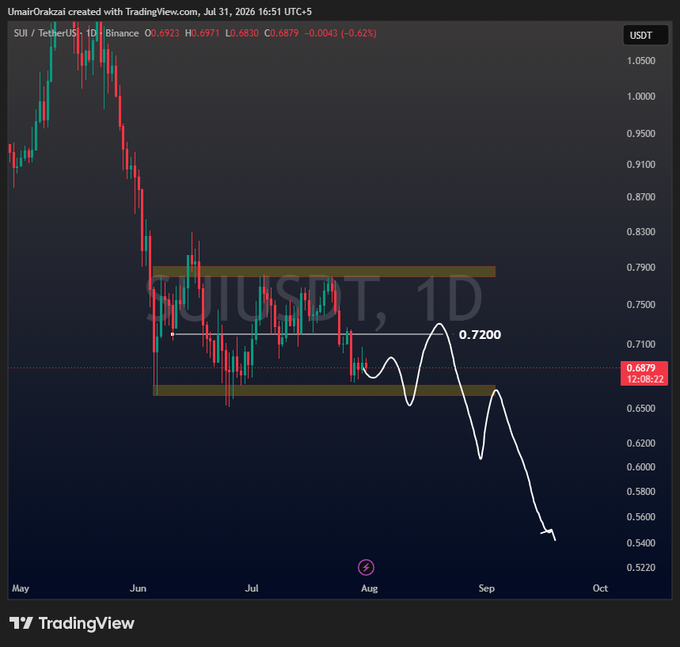Screen dimensions: 680x647
Task: Click the low value L0.6830
Action: pos(242,33)
